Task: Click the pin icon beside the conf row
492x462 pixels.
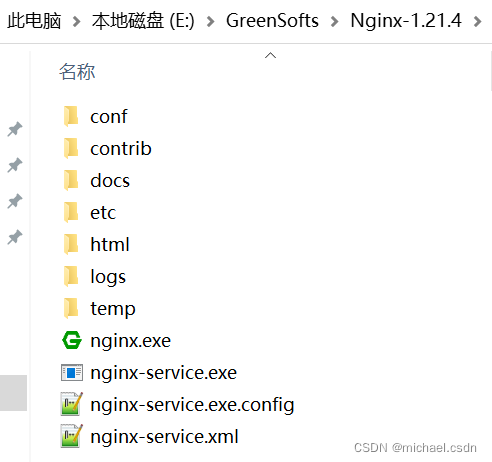Action: (15, 129)
